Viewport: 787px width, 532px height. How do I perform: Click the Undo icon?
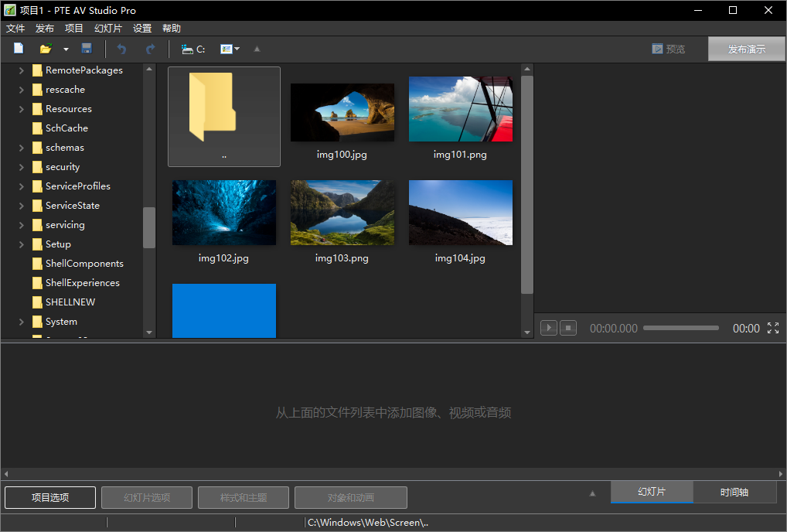pyautogui.click(x=121, y=48)
